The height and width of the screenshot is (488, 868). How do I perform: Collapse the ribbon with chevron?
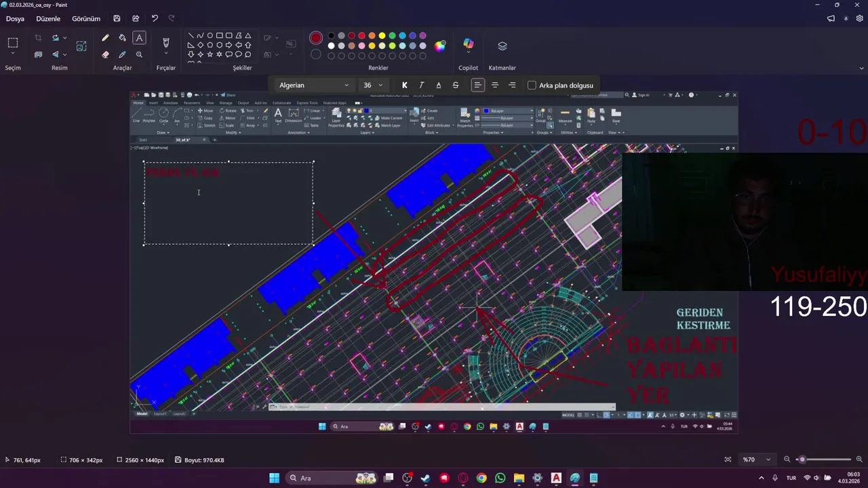[x=862, y=68]
